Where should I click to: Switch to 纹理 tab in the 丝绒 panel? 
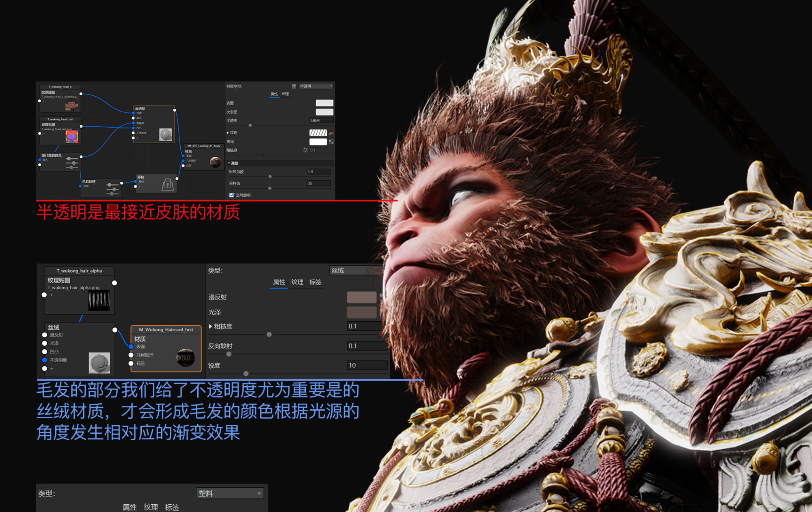tap(297, 282)
